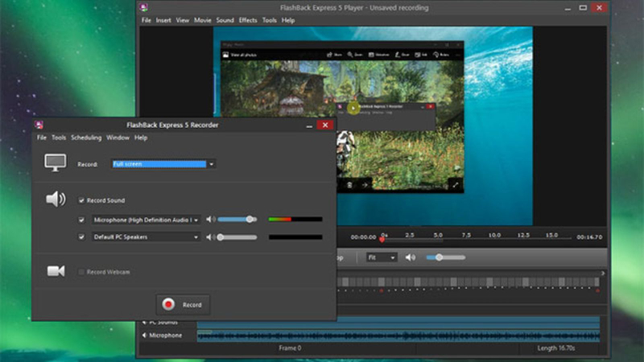Open the Scheduling menu in Recorder
644x362 pixels.
(86, 138)
